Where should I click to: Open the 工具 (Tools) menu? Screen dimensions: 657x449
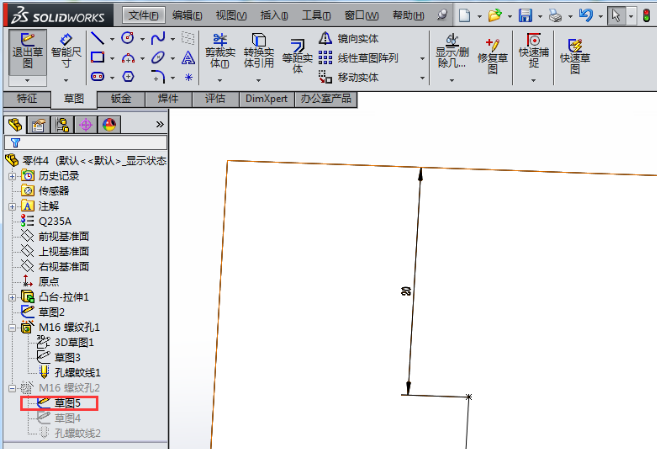click(x=316, y=15)
